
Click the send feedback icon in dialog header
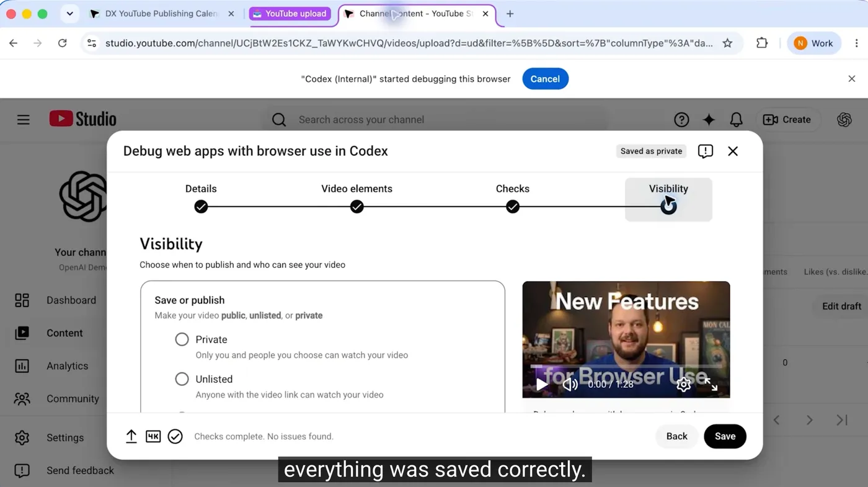[705, 151]
